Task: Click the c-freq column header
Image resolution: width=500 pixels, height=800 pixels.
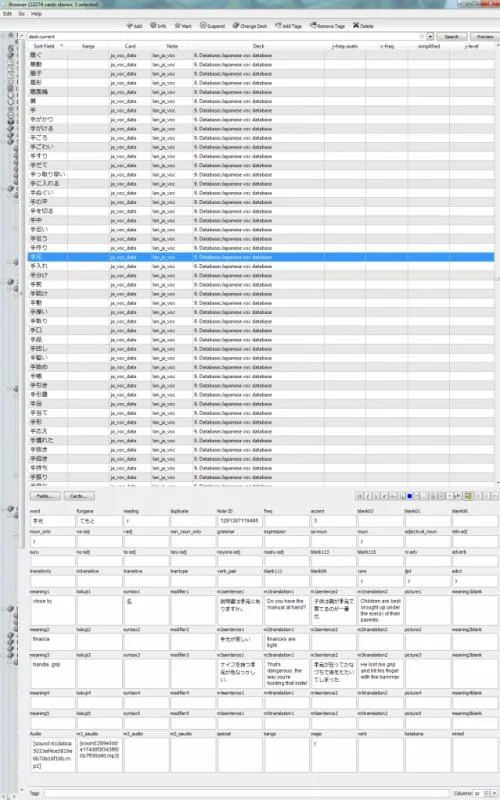Action: pos(387,46)
